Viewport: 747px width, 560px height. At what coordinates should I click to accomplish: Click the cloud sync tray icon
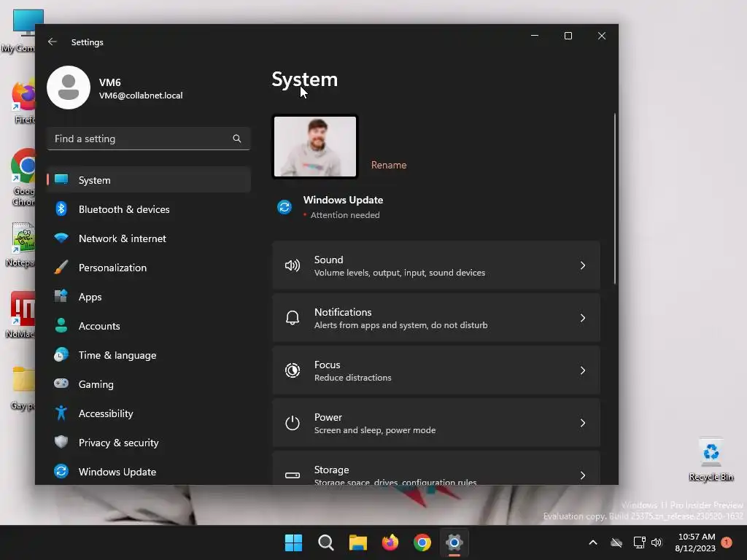tap(616, 542)
